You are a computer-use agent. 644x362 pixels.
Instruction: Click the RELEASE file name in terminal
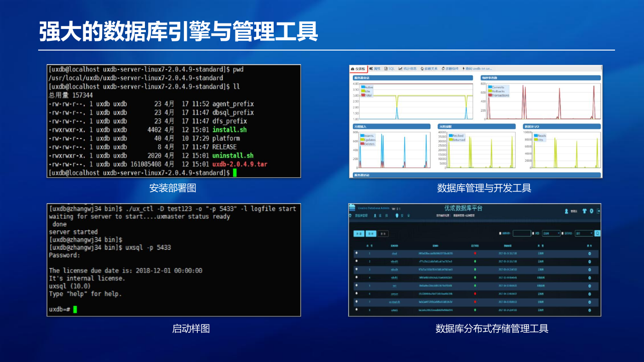pyautogui.click(x=224, y=147)
